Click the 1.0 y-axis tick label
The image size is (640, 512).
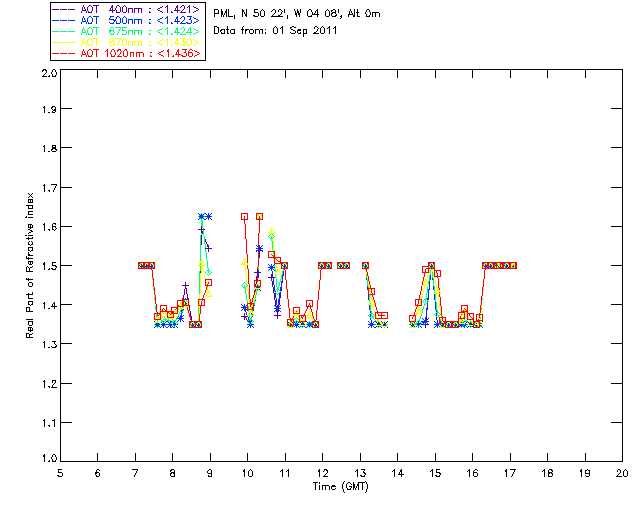click(49, 458)
